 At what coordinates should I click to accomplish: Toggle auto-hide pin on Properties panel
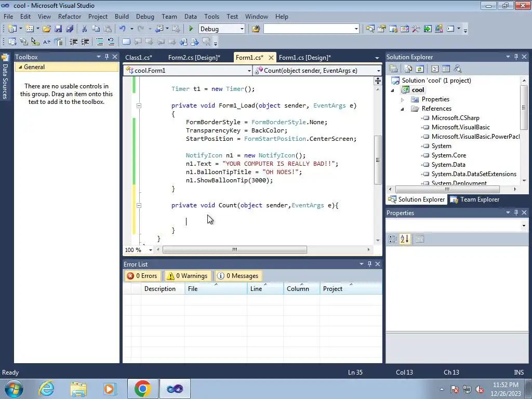tap(516, 212)
